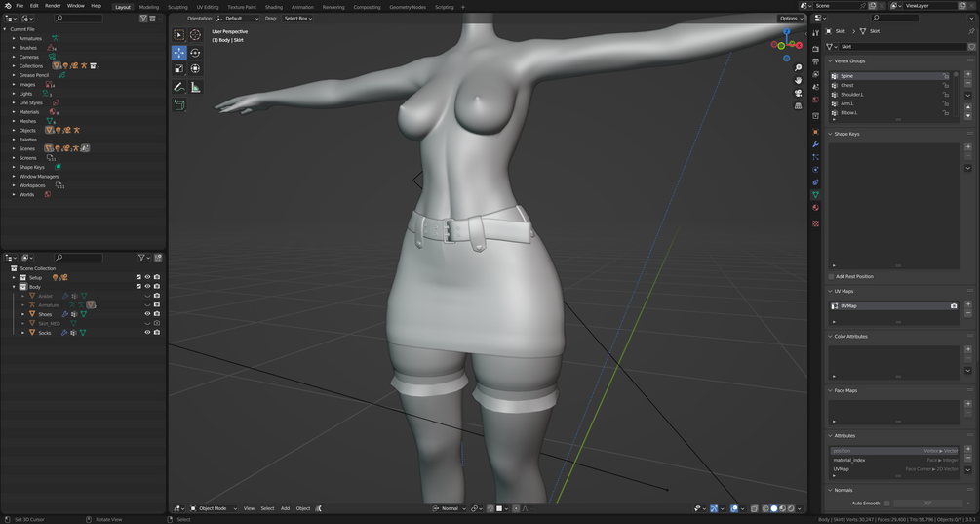The height and width of the screenshot is (524, 980).
Task: Activate the Scale tool
Action: (178, 68)
